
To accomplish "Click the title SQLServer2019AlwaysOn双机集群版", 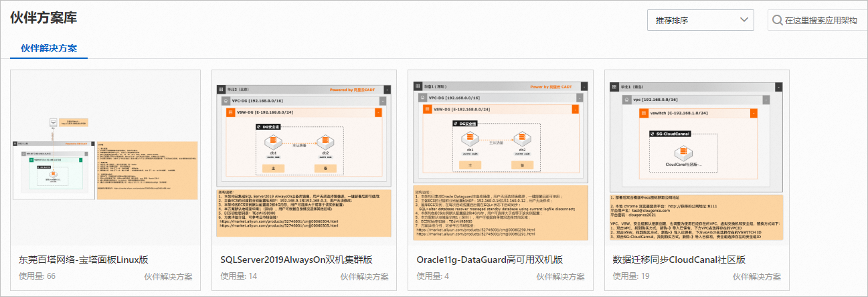I will coord(296,260).
